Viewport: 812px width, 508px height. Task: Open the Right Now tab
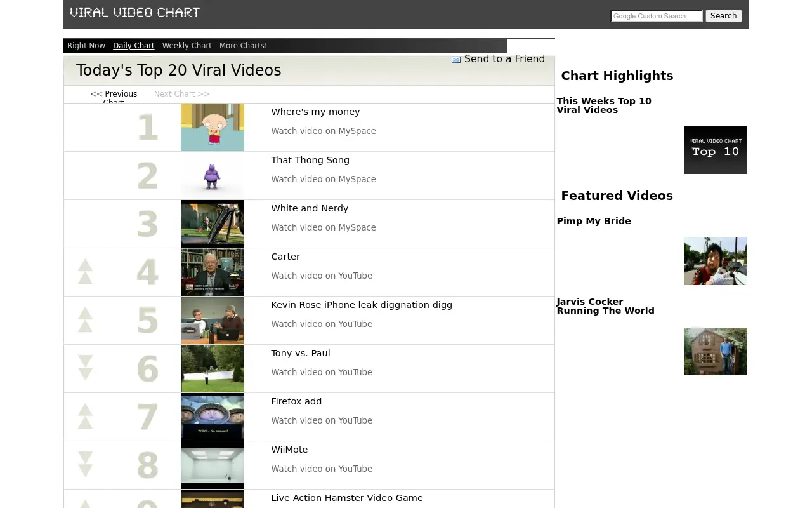click(x=86, y=46)
